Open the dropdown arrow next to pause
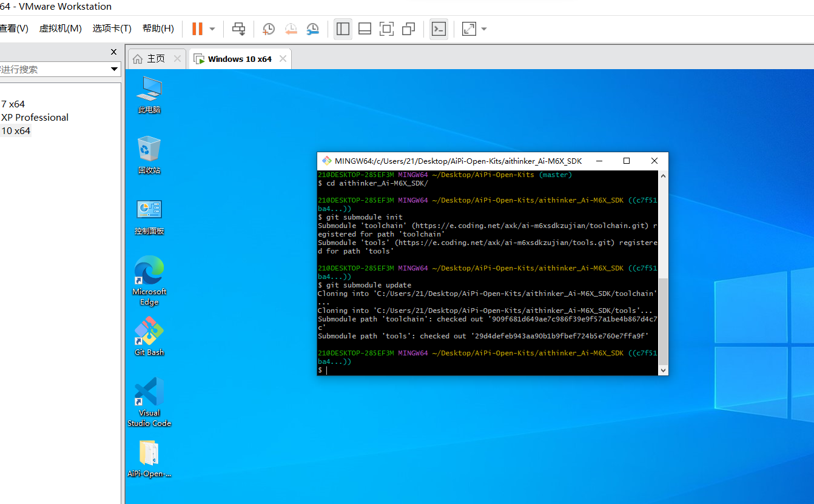 (212, 29)
